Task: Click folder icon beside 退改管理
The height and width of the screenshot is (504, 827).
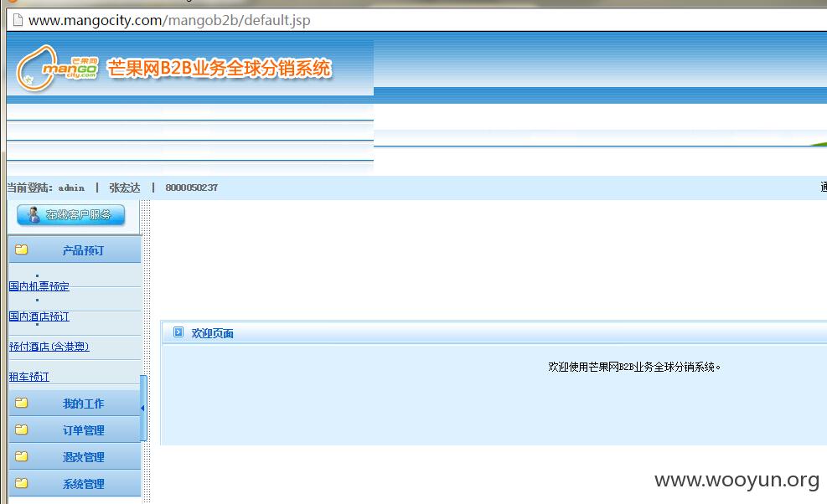Action: pos(22,456)
